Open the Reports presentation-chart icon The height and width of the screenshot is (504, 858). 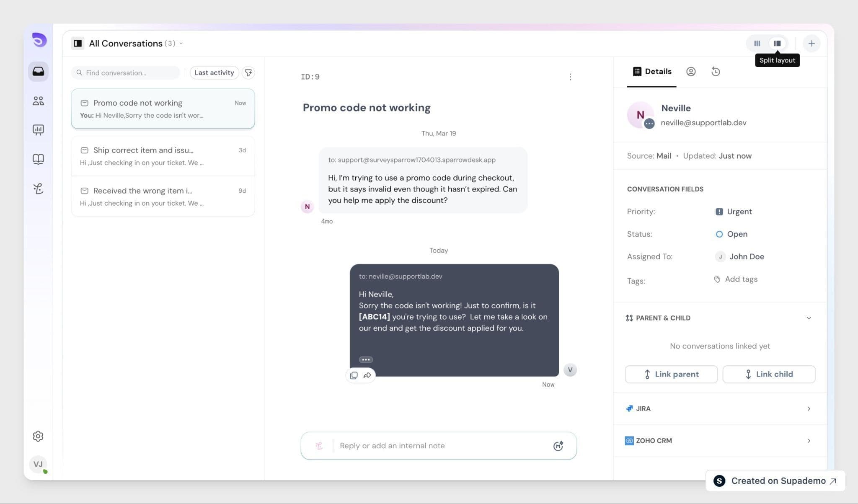click(x=38, y=130)
